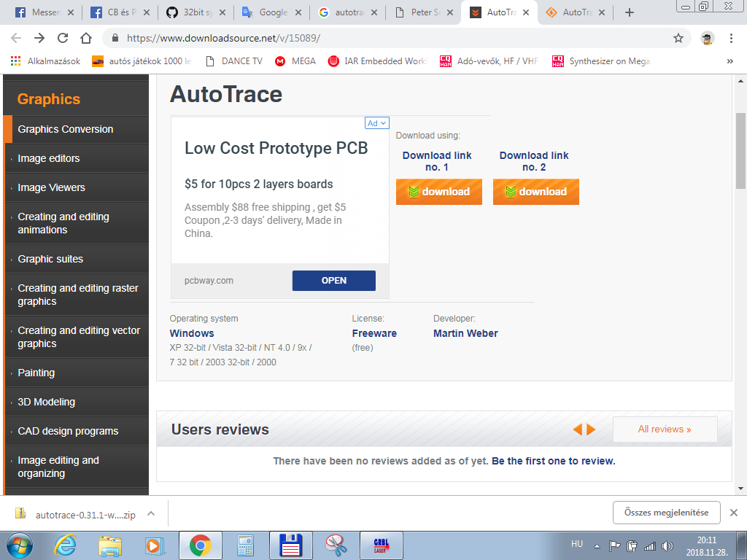Open the Ad options dropdown
747x560 pixels.
click(377, 122)
